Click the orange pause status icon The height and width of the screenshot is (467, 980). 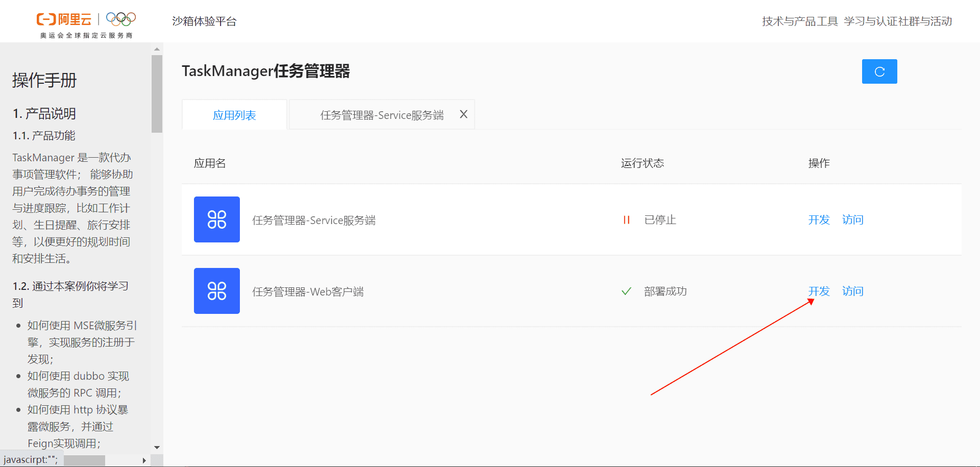click(x=626, y=220)
